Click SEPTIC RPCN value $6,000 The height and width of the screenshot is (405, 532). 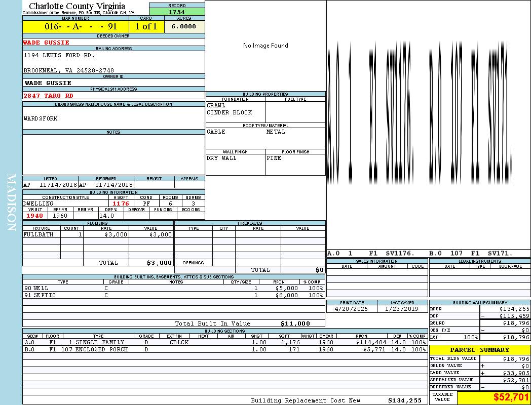click(x=287, y=295)
